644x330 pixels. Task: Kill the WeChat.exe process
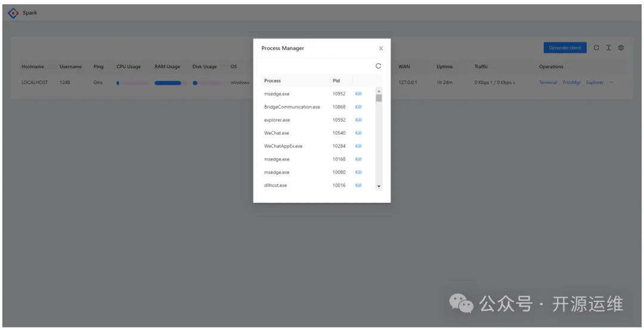358,133
